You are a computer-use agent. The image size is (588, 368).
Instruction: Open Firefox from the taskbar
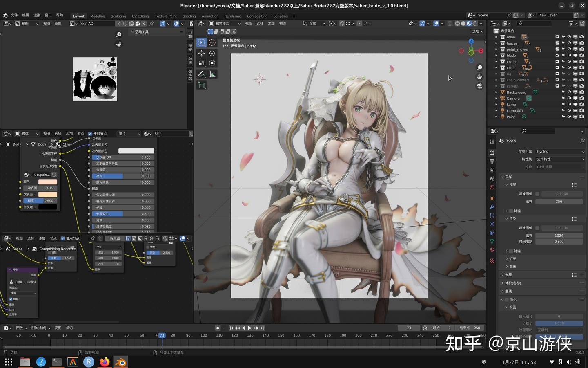pos(104,362)
